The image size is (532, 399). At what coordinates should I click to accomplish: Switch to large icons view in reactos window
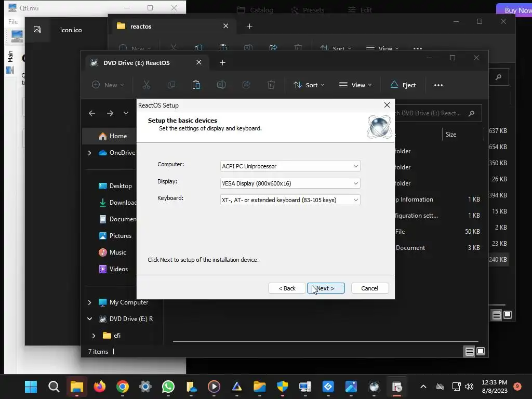click(x=508, y=315)
